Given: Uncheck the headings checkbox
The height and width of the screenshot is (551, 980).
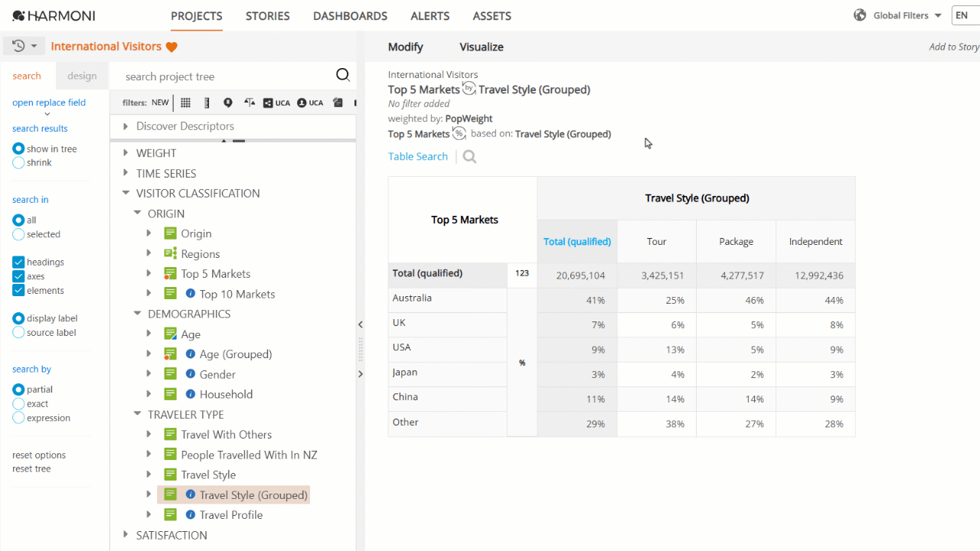Looking at the screenshot, I should point(18,262).
